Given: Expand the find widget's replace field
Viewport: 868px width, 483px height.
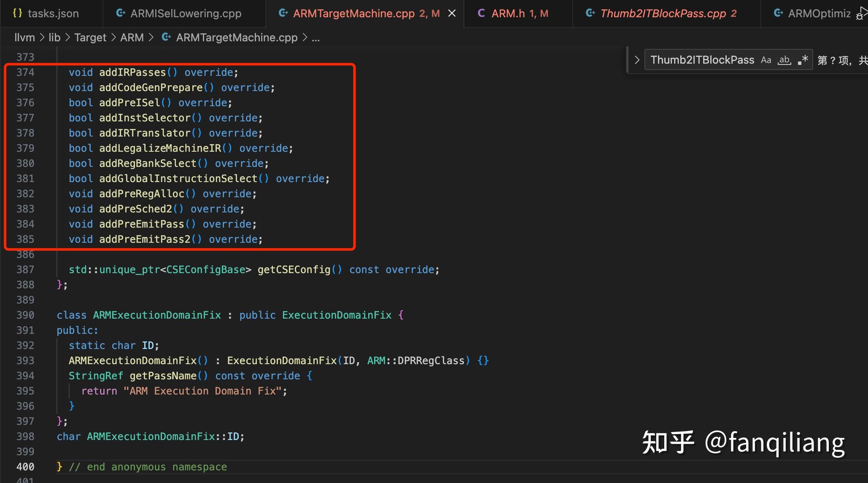Looking at the screenshot, I should pyautogui.click(x=637, y=60).
